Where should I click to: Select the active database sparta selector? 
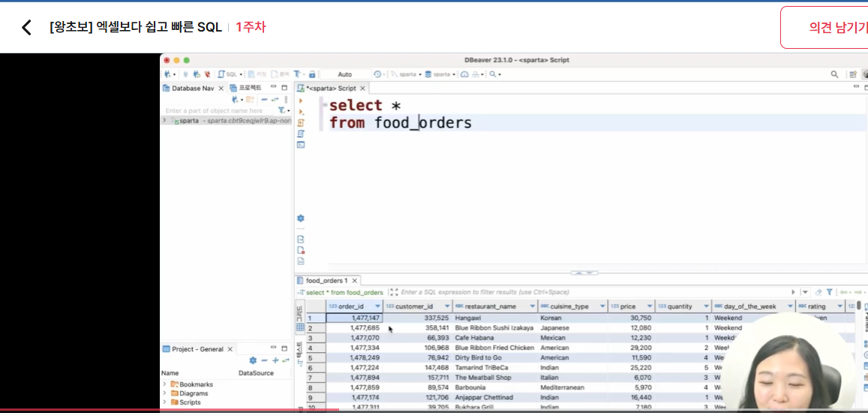[x=440, y=74]
